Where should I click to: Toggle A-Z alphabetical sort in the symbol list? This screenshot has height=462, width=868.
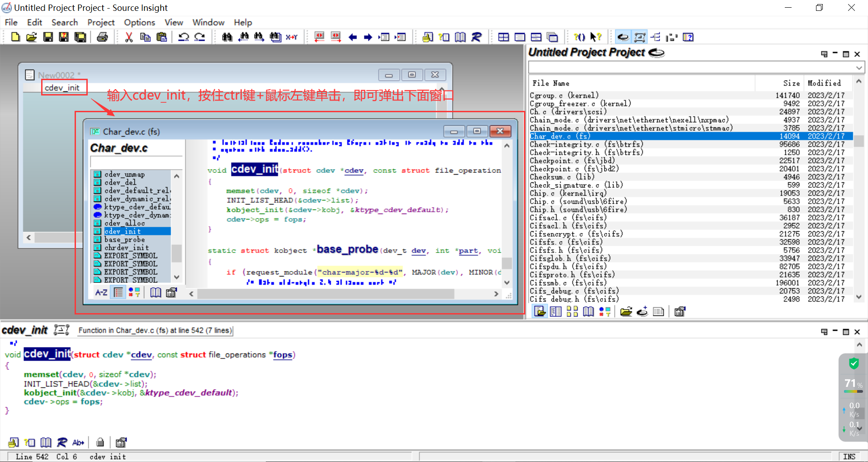pyautogui.click(x=101, y=292)
